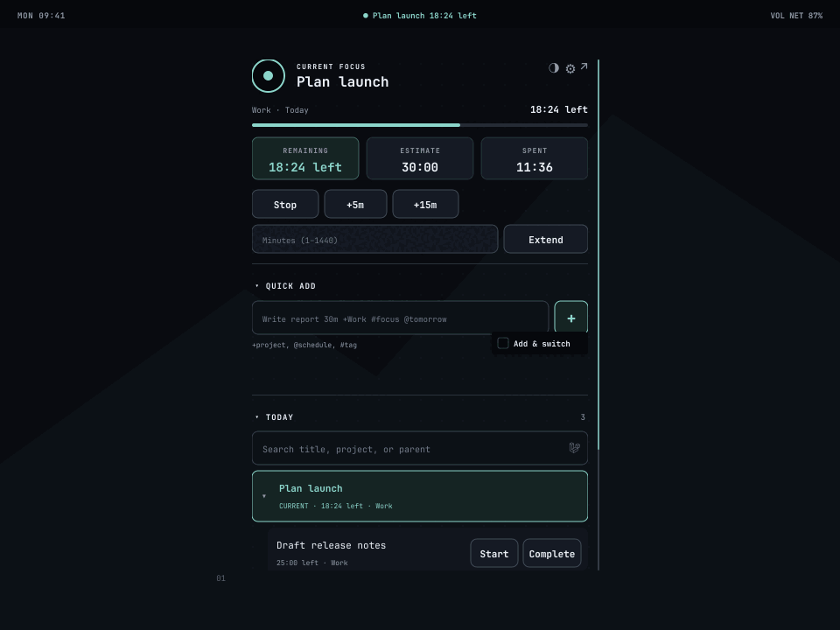This screenshot has height=630, width=840.
Task: Collapse the Quick Add section
Action: coord(256,286)
